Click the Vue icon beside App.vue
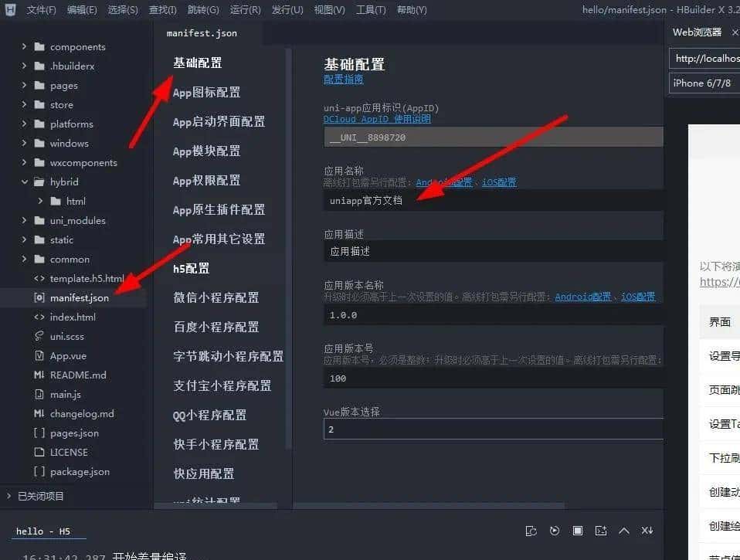 (39, 355)
